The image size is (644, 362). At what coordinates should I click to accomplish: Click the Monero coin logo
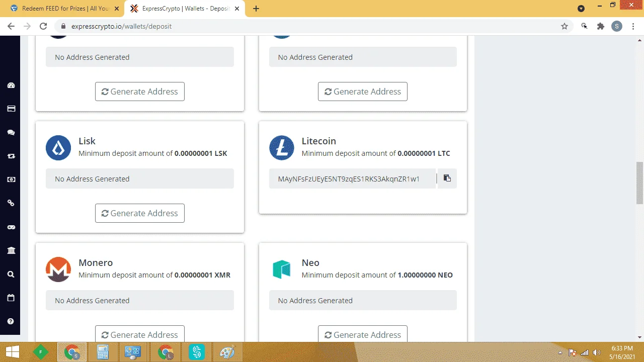point(58,269)
